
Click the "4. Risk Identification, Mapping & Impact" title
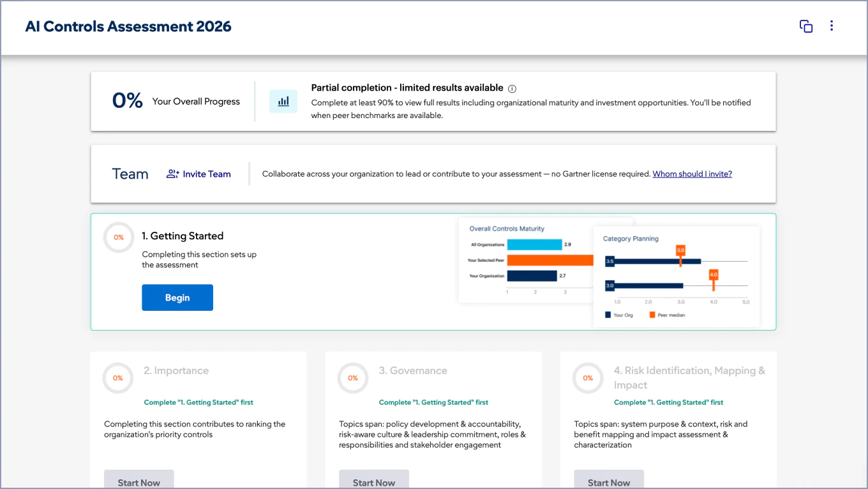click(x=689, y=378)
